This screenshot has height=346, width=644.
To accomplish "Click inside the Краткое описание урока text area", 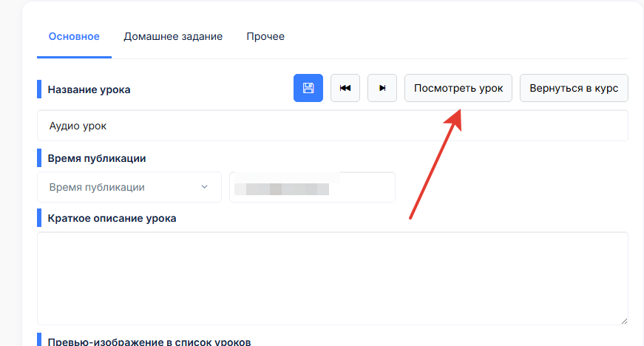I will coord(332,277).
